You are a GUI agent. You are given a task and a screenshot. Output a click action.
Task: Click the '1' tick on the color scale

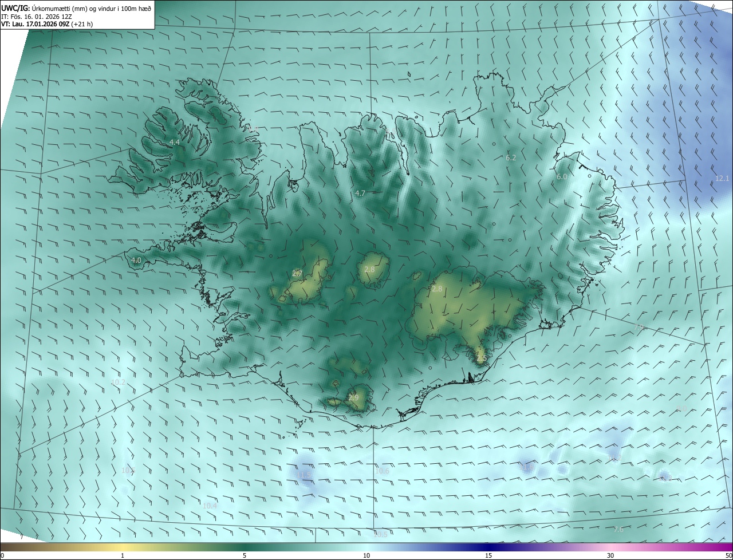tap(123, 555)
